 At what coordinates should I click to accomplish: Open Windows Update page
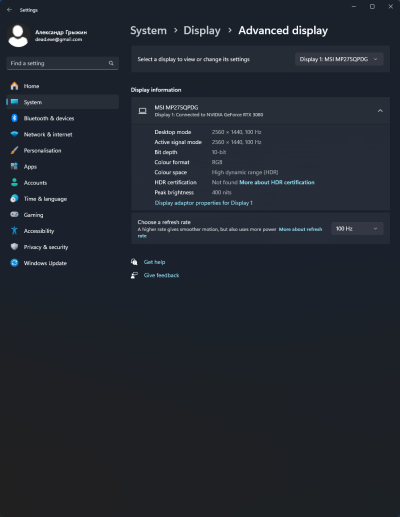[x=63, y=263]
